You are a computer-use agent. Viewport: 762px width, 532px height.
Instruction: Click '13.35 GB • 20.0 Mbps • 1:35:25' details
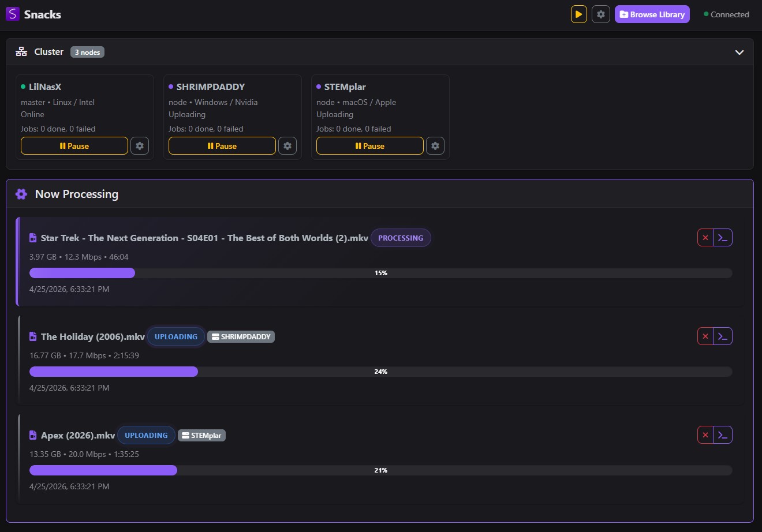point(84,454)
